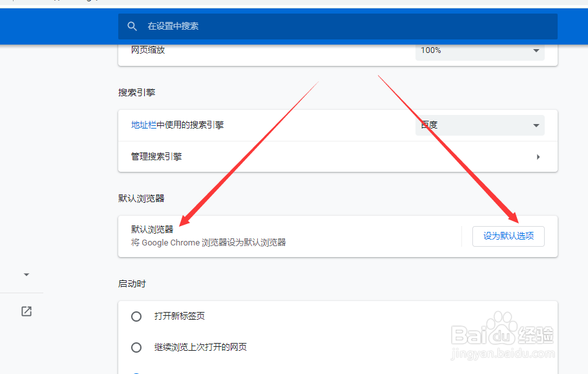
Task: Click the 地址栏 link
Action: [143, 125]
